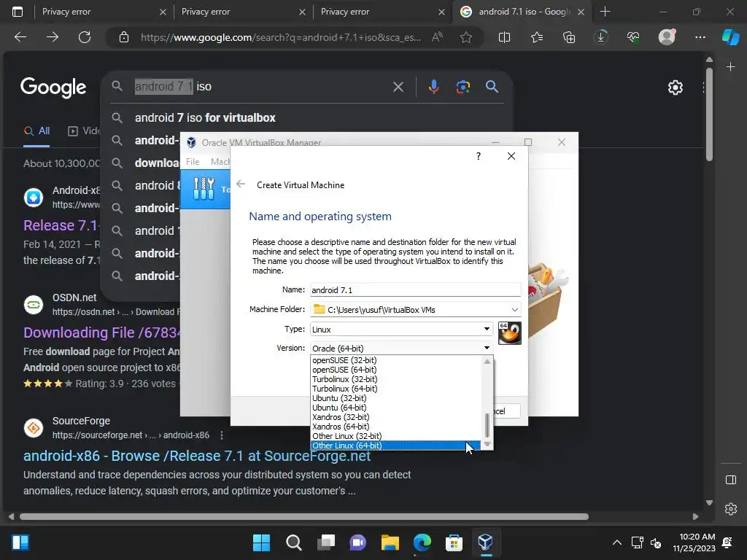747x560 pixels.
Task: Clear the Google search box text
Action: click(398, 87)
